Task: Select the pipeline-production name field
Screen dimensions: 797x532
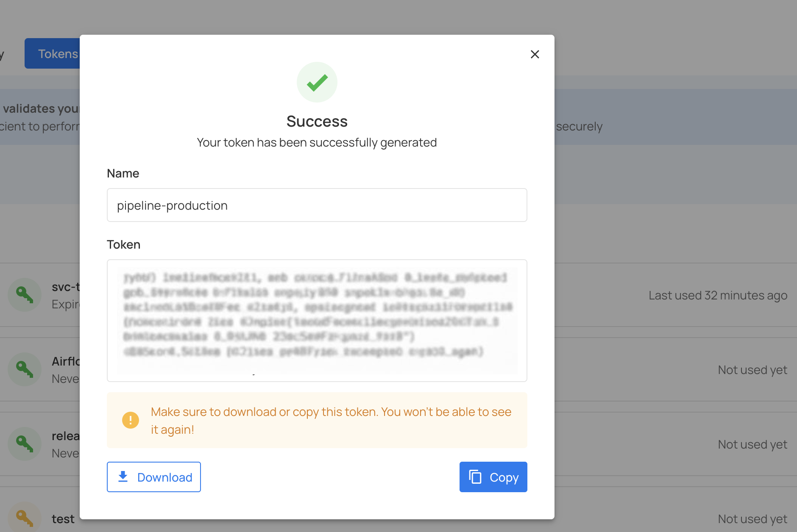Action: pos(317,205)
